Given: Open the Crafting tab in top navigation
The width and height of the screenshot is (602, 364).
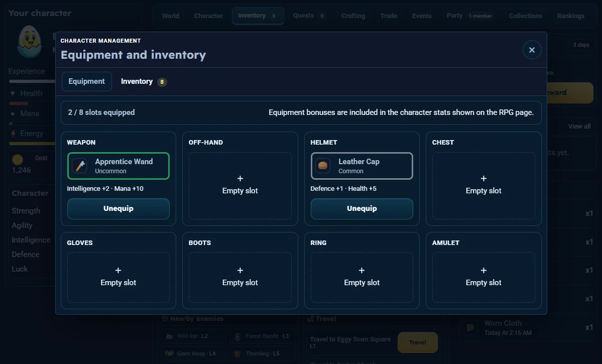Looking at the screenshot, I should tap(353, 16).
